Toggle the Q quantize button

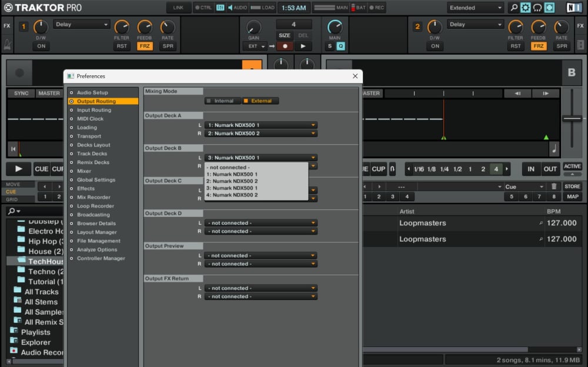[x=340, y=46]
